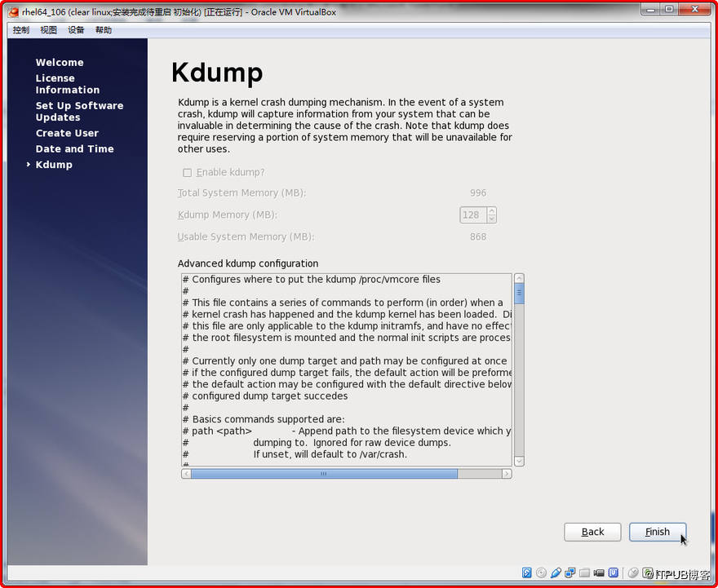Select the Create User step in sidebar
718x588 pixels.
tap(67, 133)
